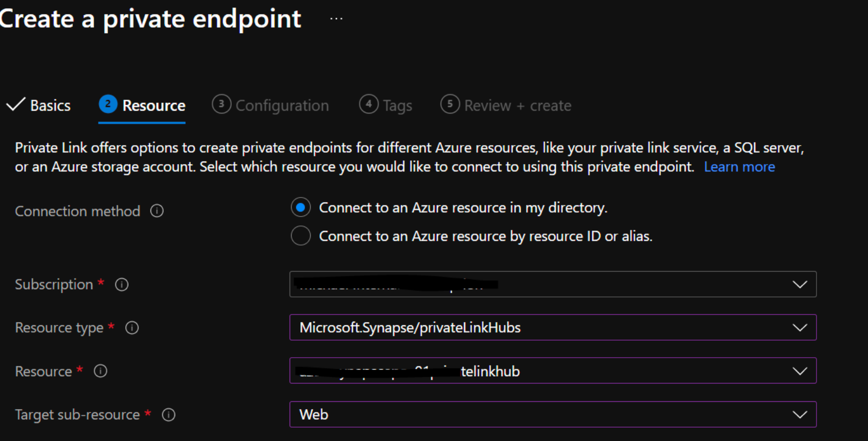Click the Learn more link
The height and width of the screenshot is (441, 868).
pyautogui.click(x=739, y=167)
